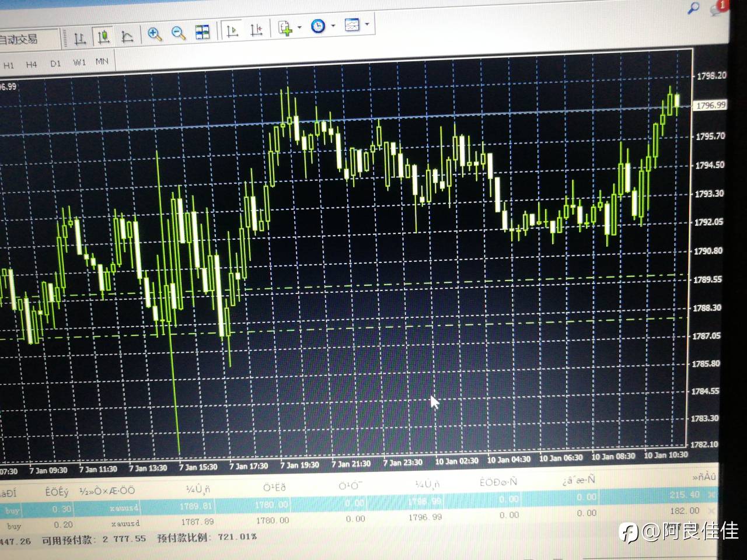Tile chart windows icon
Screen dimensions: 747x560
point(203,32)
